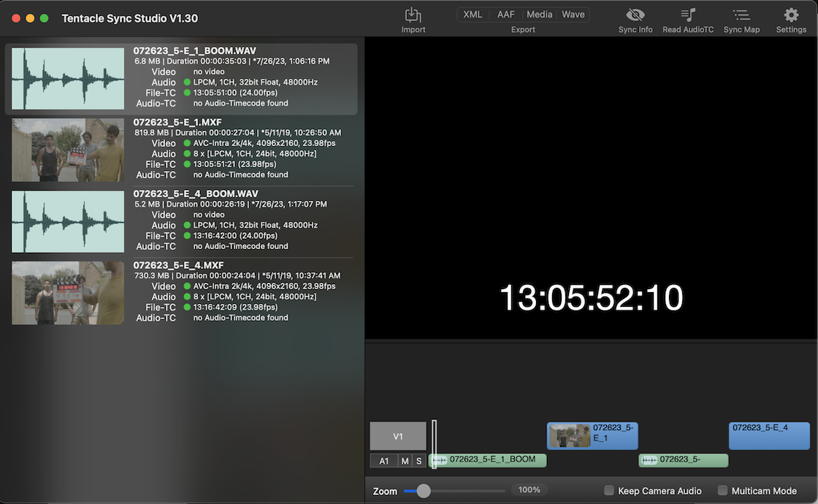Click the green fullscreen window button
The width and height of the screenshot is (818, 504).
coord(45,18)
